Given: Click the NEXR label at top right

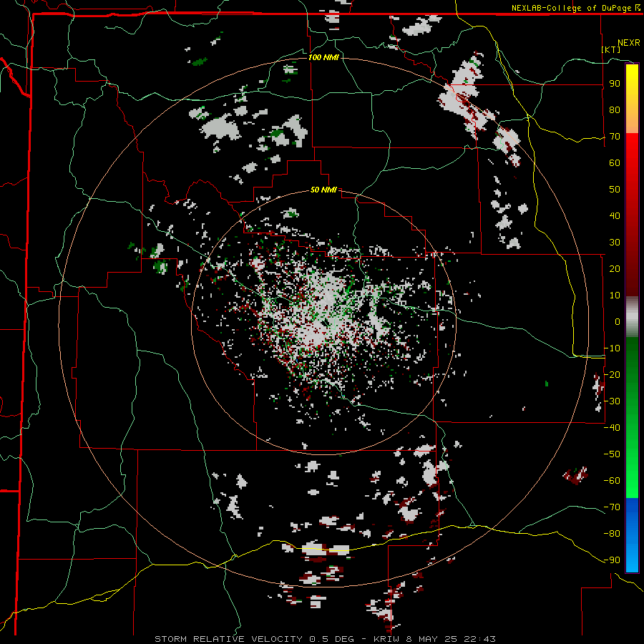Looking at the screenshot, I should 629,43.
